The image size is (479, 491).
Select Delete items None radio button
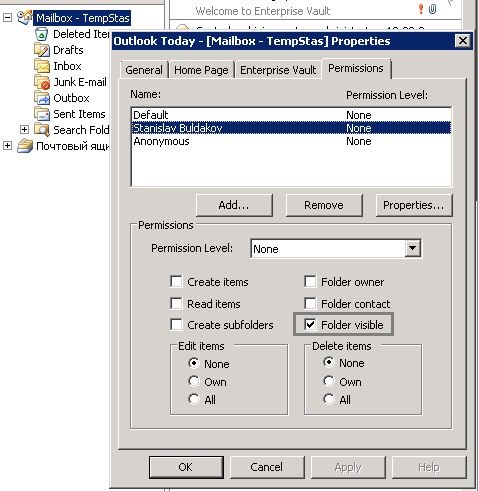click(x=329, y=362)
